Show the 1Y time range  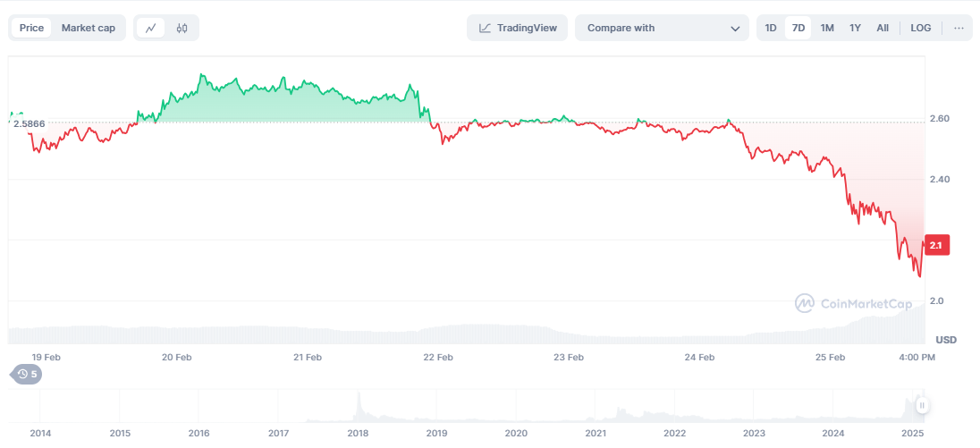[855, 28]
